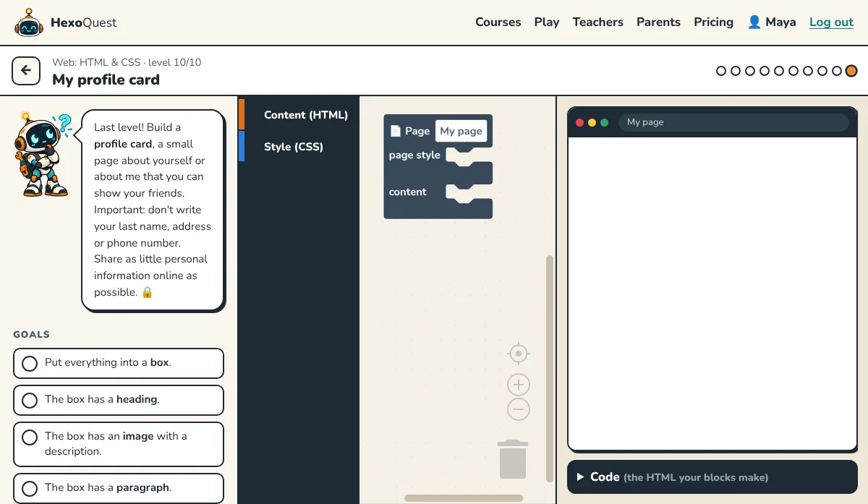Open the Courses menu item
This screenshot has width=868, height=504.
click(x=498, y=22)
